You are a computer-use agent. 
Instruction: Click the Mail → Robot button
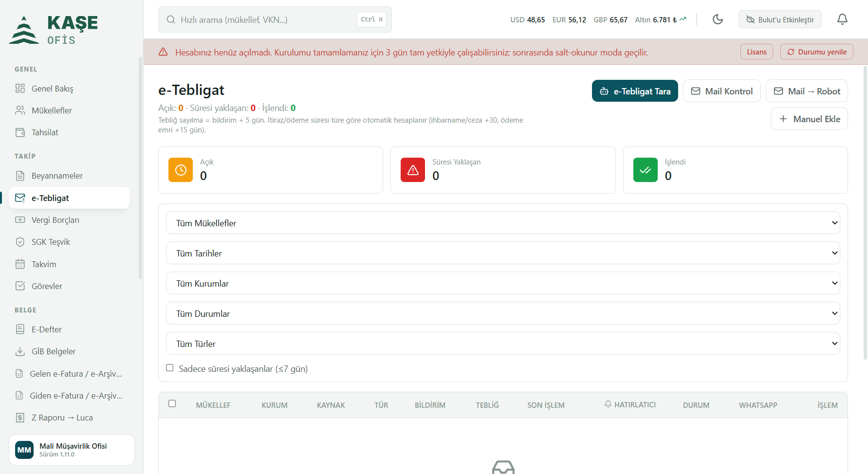click(807, 91)
